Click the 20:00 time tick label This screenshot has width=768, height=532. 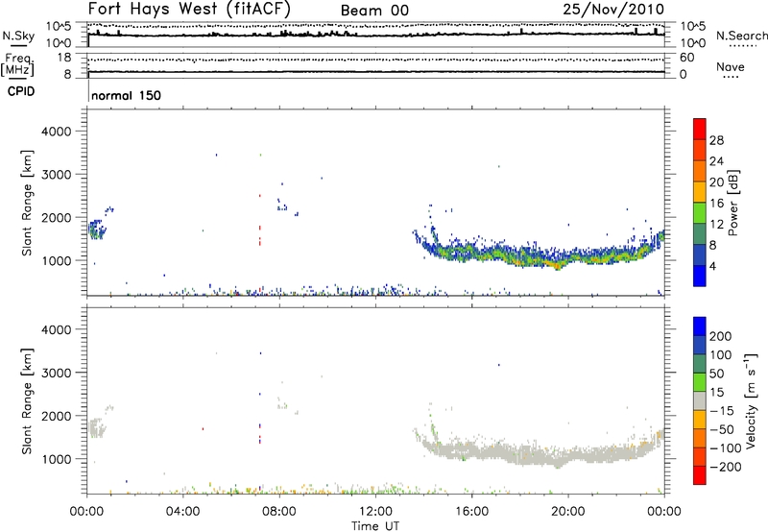point(567,512)
